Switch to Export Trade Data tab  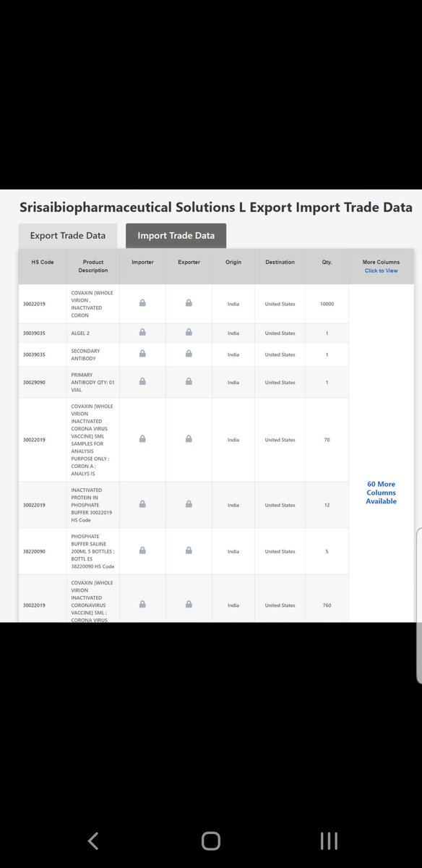click(x=68, y=235)
